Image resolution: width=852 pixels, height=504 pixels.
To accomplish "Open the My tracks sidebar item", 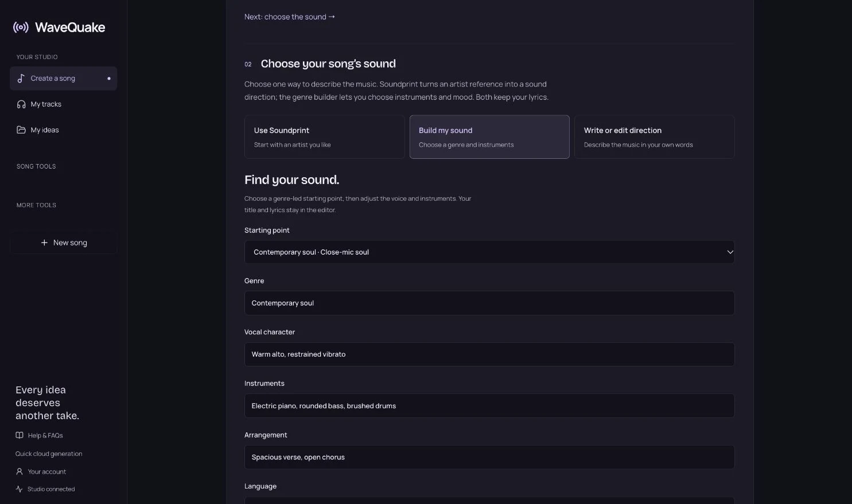I will click(x=64, y=104).
